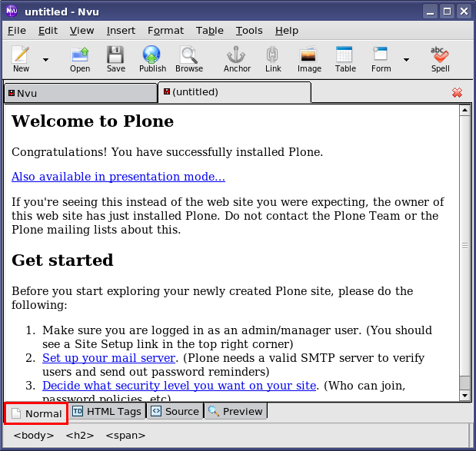Open the Table menu

(x=209, y=31)
